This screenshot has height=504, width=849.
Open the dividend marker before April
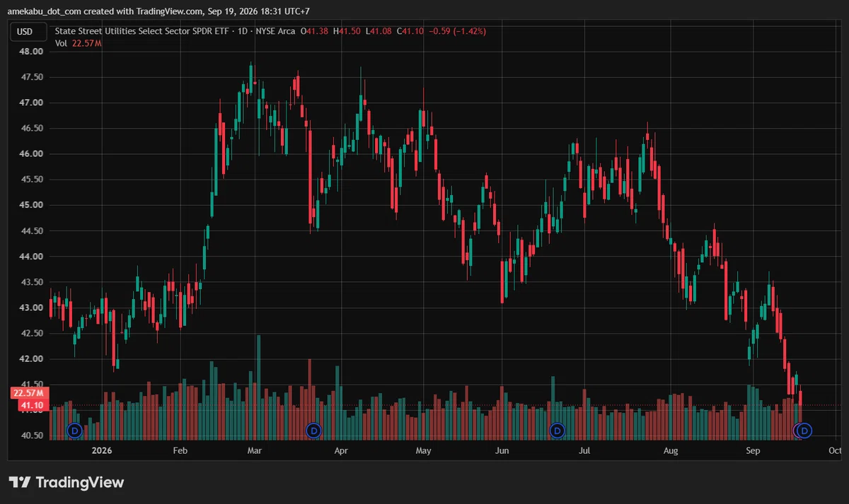[x=313, y=430]
